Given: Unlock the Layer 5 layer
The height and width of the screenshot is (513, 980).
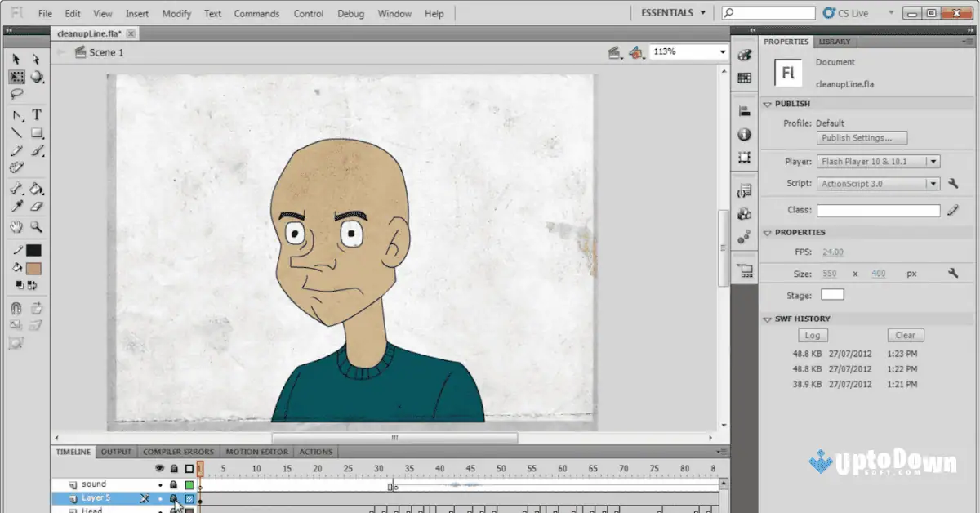Looking at the screenshot, I should click(x=174, y=498).
